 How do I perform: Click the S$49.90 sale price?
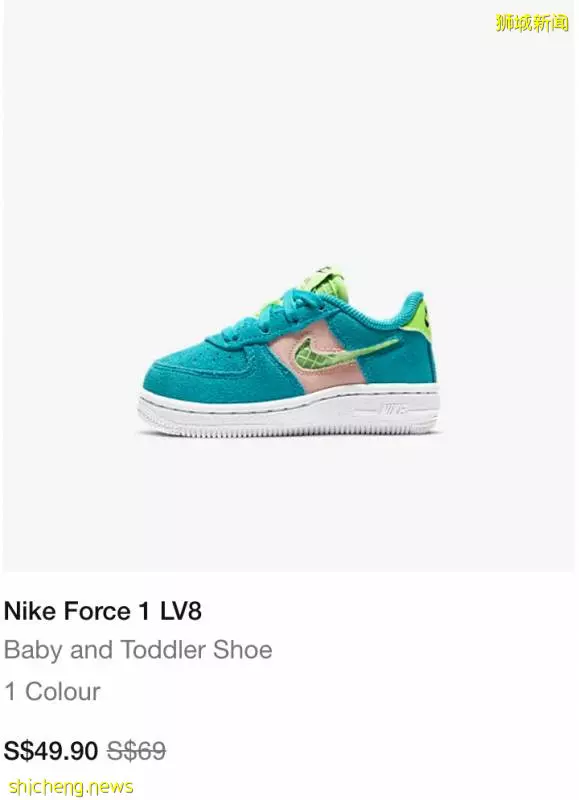(51, 751)
